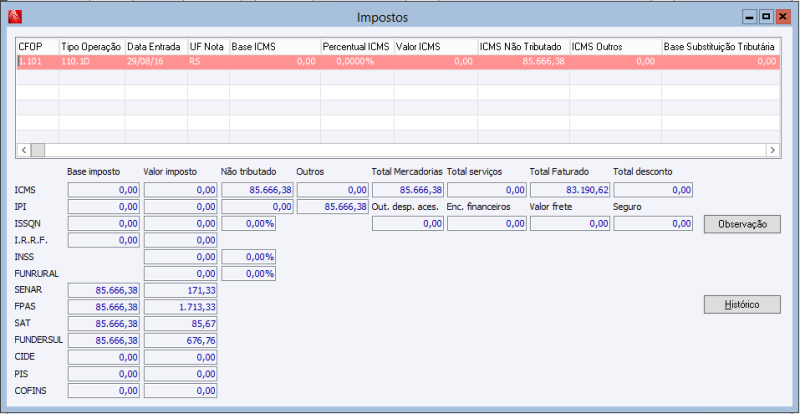Click the INSS percentage field
Viewport: 800px width, 414px height.
pos(248,257)
